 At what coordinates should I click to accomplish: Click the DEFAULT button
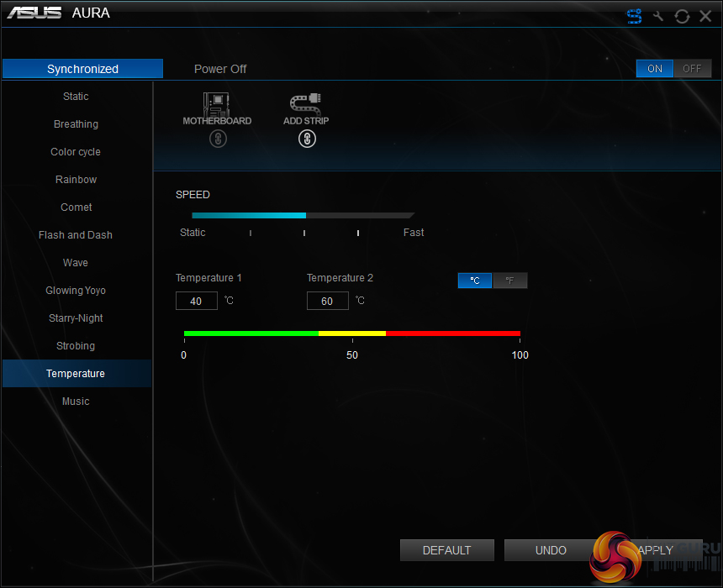(x=446, y=550)
